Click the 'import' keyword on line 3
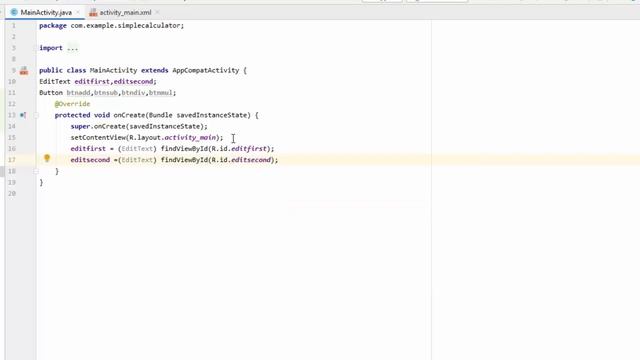The height and width of the screenshot is (360, 640). tap(51, 48)
